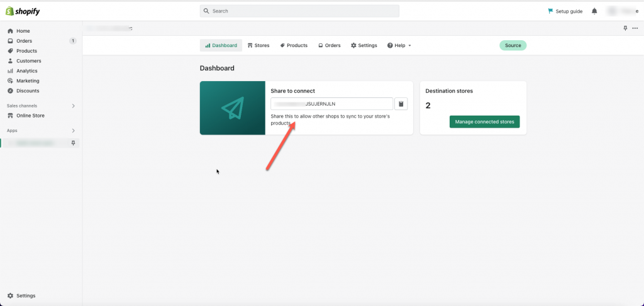644x306 pixels.
Task: Copy the share code with the clipboard button
Action: (401, 104)
